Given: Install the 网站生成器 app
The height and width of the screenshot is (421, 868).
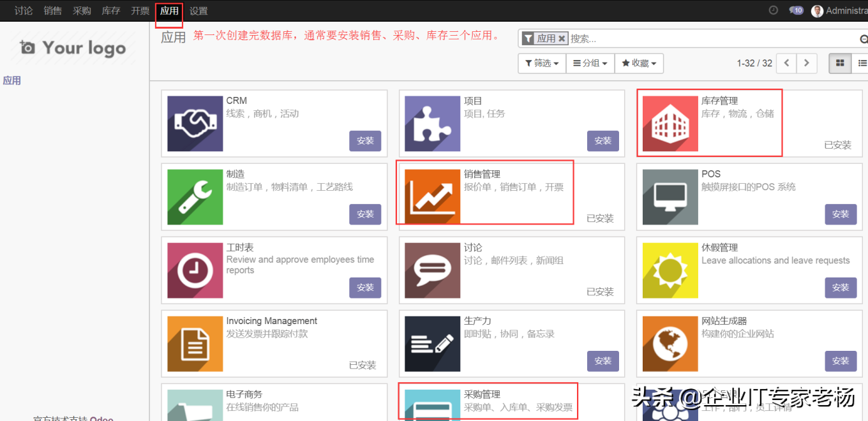Looking at the screenshot, I should point(841,360).
